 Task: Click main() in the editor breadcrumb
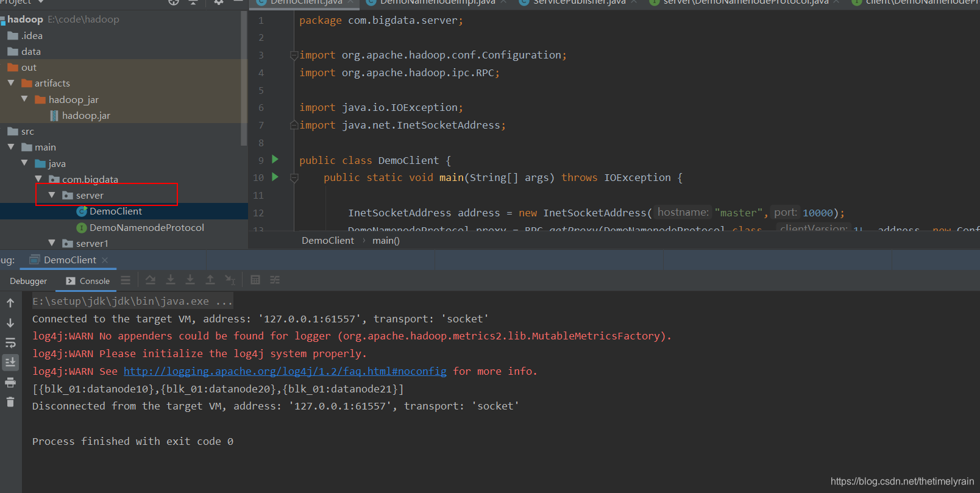(x=386, y=241)
